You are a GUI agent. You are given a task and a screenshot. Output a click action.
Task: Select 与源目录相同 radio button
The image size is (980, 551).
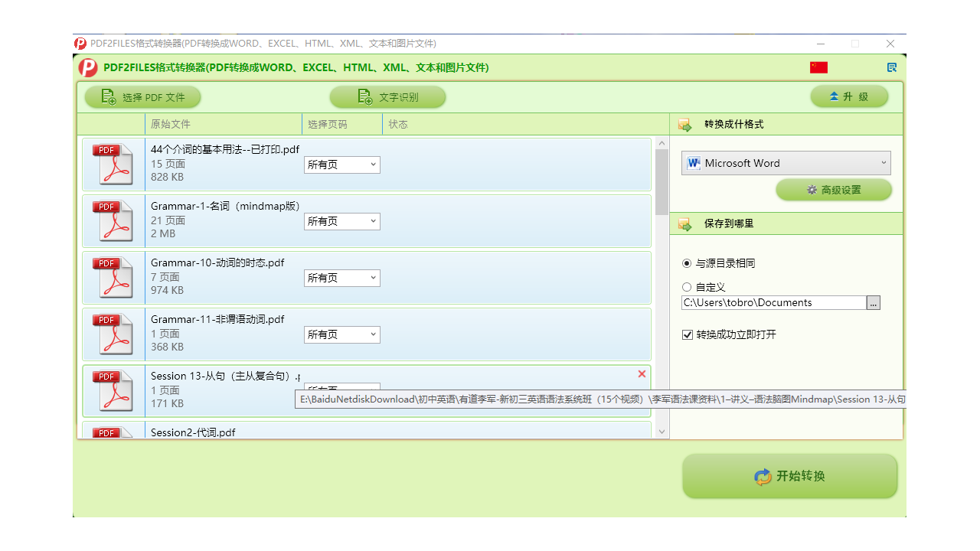click(687, 263)
